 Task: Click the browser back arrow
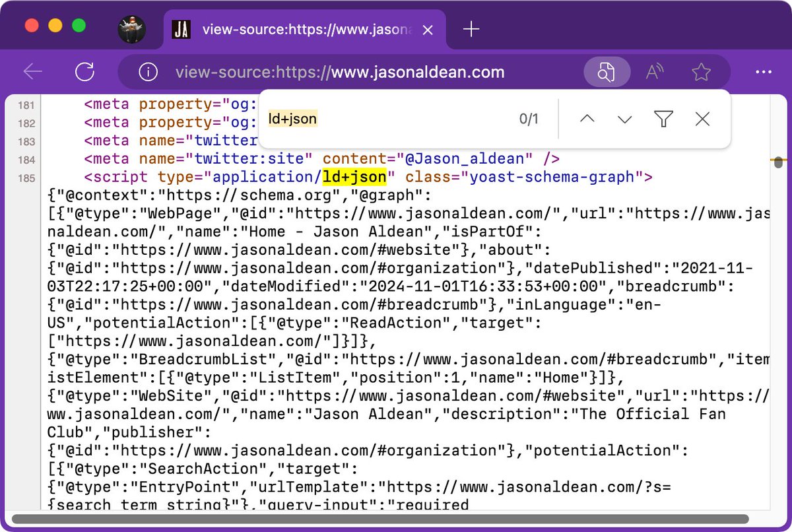(32, 72)
